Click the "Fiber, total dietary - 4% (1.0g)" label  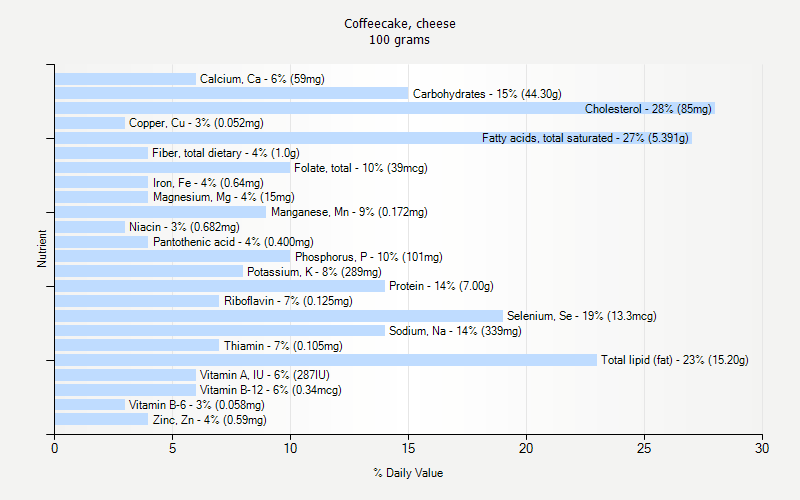pyautogui.click(x=226, y=153)
